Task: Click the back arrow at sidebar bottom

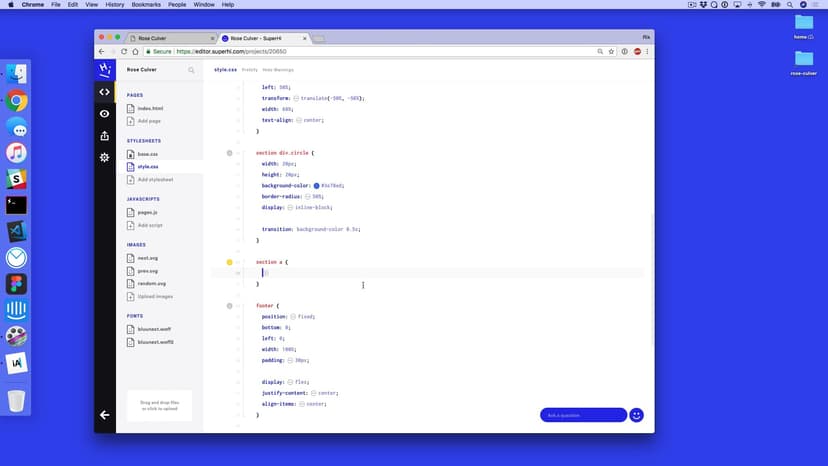Action: click(105, 414)
